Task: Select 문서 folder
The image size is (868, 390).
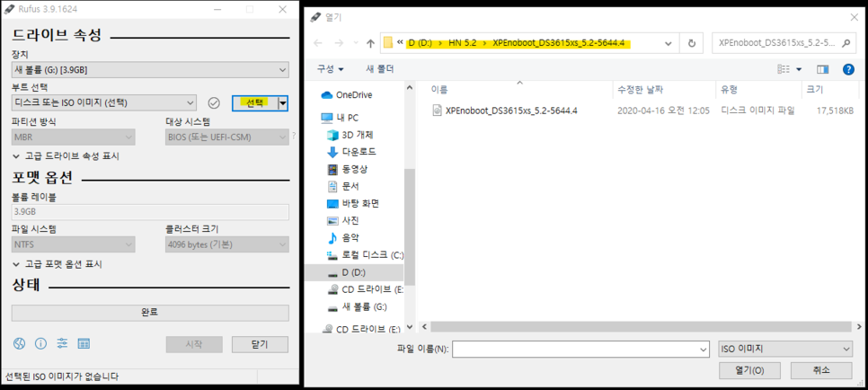Action: point(342,186)
